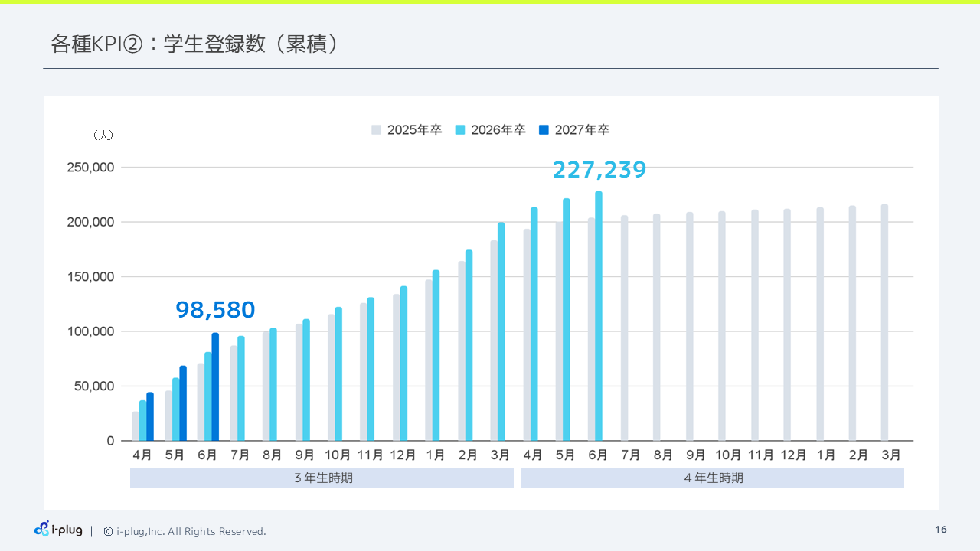Click the (人) unit label on chart

point(103,134)
